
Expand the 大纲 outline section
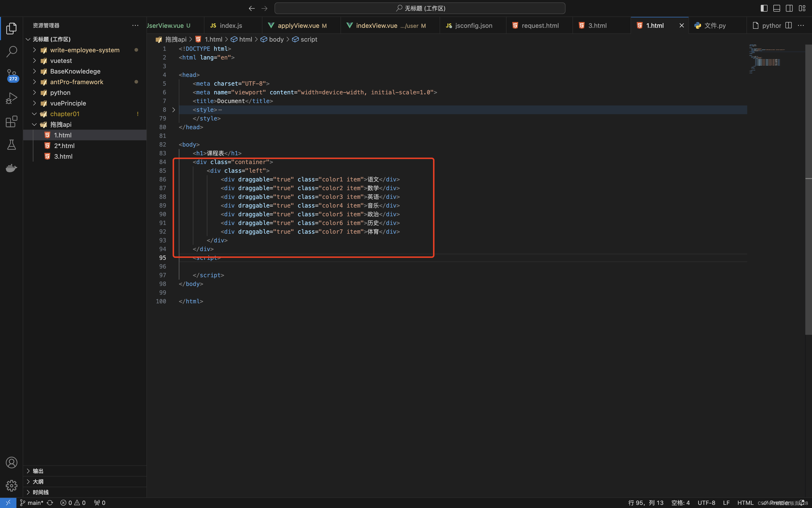coord(85,481)
